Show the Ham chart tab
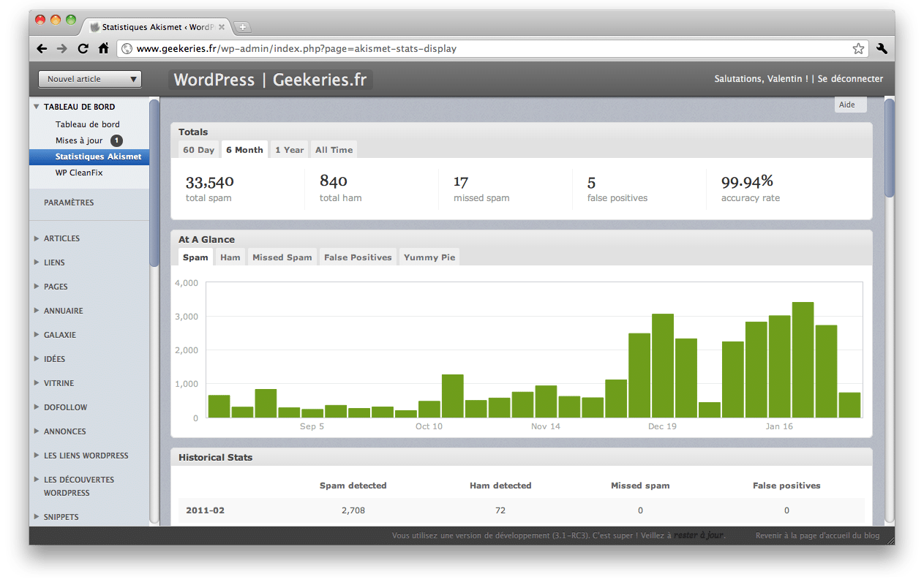924x585 pixels. 230,257
